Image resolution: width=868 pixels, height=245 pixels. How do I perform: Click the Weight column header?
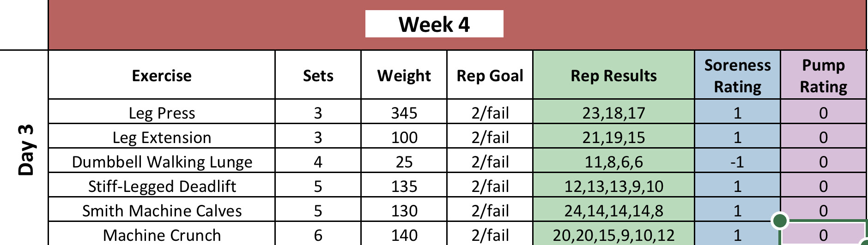pos(404,75)
